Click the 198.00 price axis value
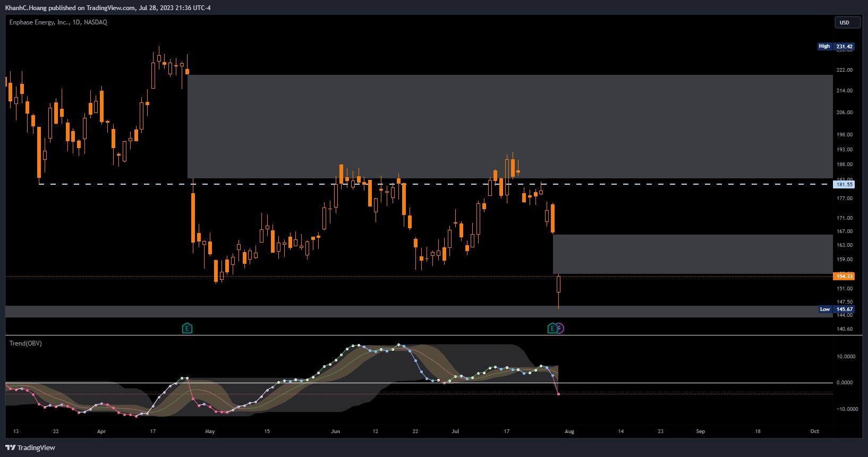This screenshot has height=457, width=868. click(845, 135)
